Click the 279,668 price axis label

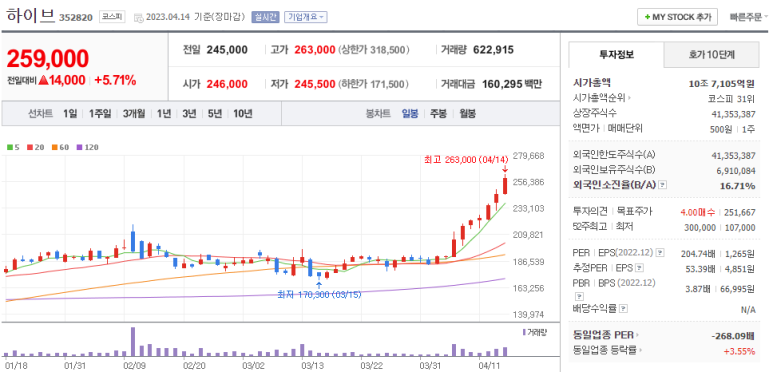point(529,156)
